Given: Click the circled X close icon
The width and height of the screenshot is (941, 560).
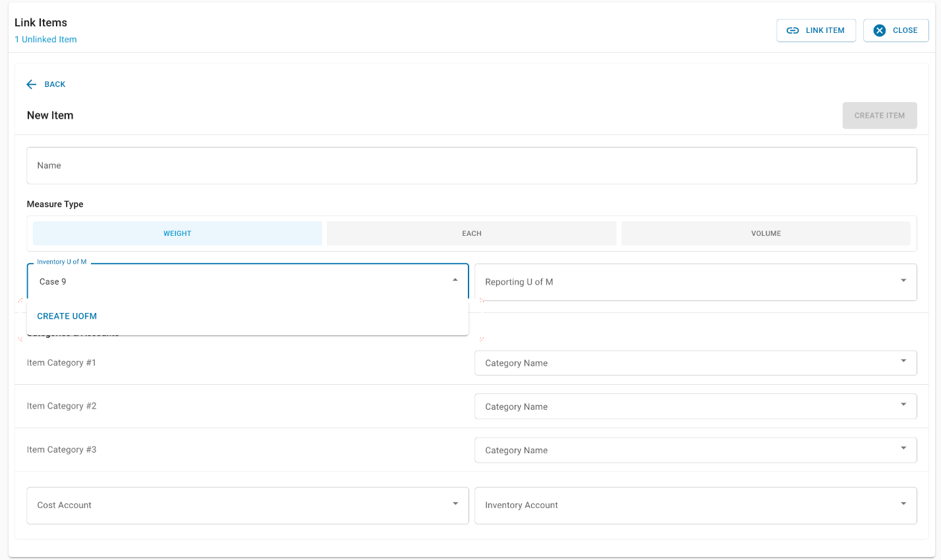Looking at the screenshot, I should pyautogui.click(x=879, y=30).
